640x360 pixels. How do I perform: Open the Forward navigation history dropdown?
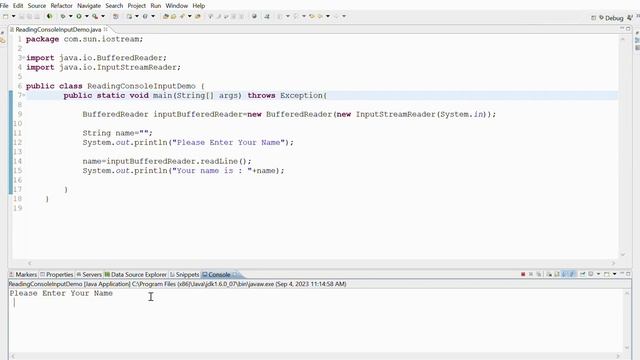click(344, 16)
